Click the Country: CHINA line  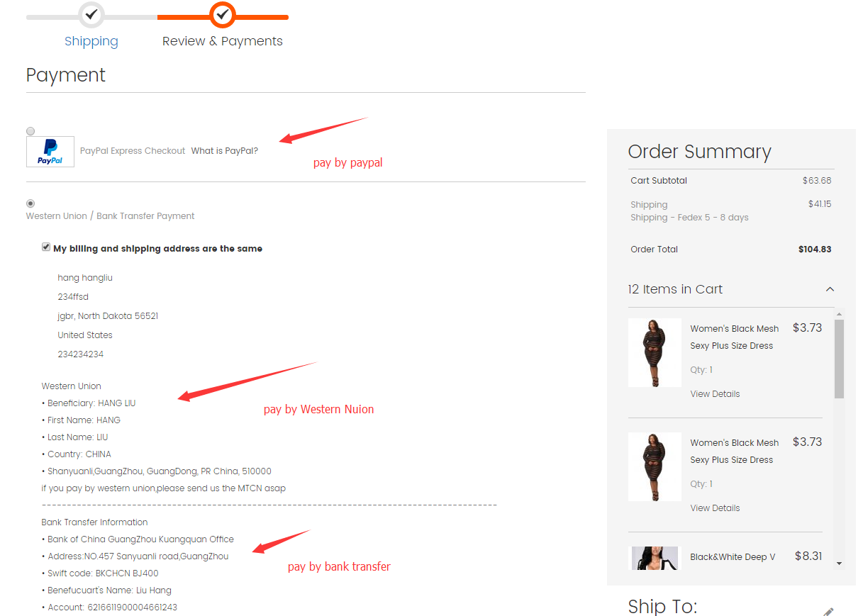76,454
